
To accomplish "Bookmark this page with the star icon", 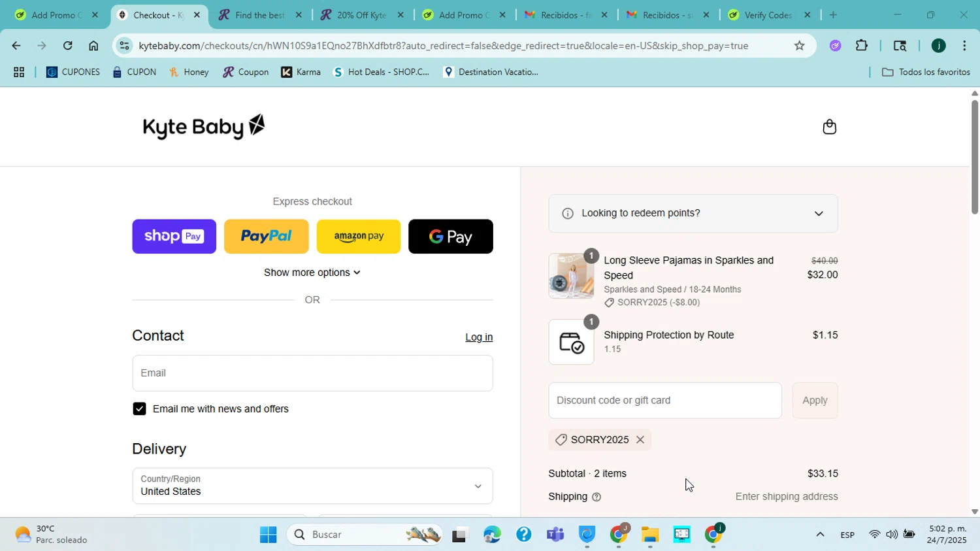I will 799,46.
